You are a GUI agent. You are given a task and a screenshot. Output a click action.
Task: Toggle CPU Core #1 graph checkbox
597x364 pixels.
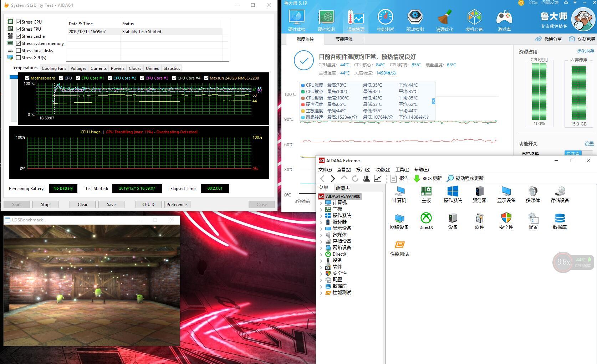pos(78,78)
